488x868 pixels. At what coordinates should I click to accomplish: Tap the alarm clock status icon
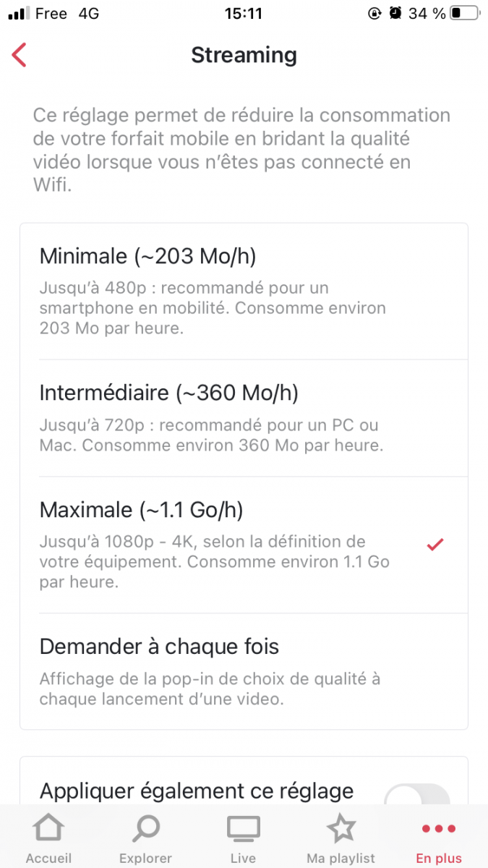click(395, 13)
